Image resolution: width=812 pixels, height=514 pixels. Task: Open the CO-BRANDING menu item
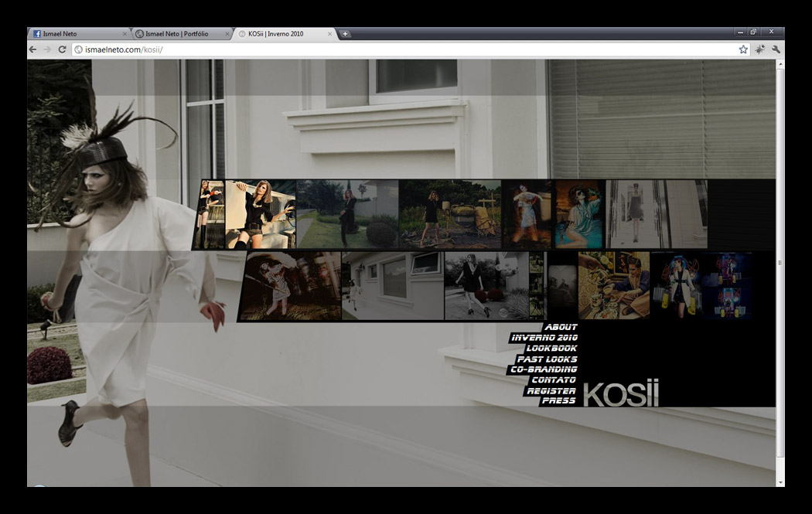click(544, 369)
